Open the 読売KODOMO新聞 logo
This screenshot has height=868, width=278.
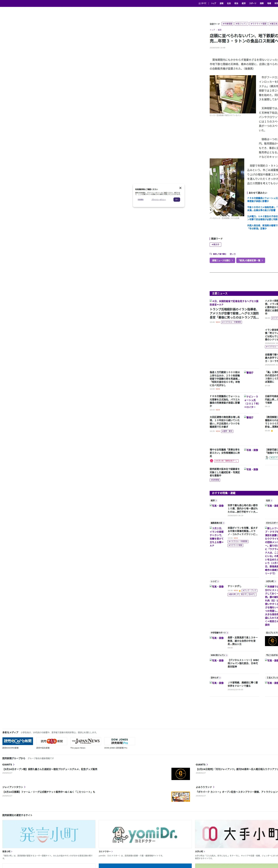[18, 741]
